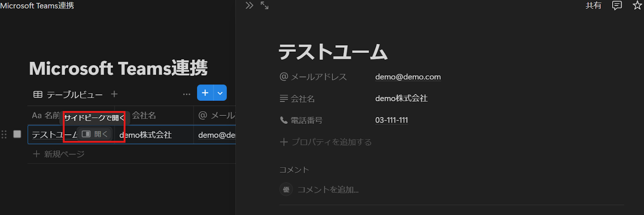Click the Microsoft Teams連携 breadcrumb title

37,6
